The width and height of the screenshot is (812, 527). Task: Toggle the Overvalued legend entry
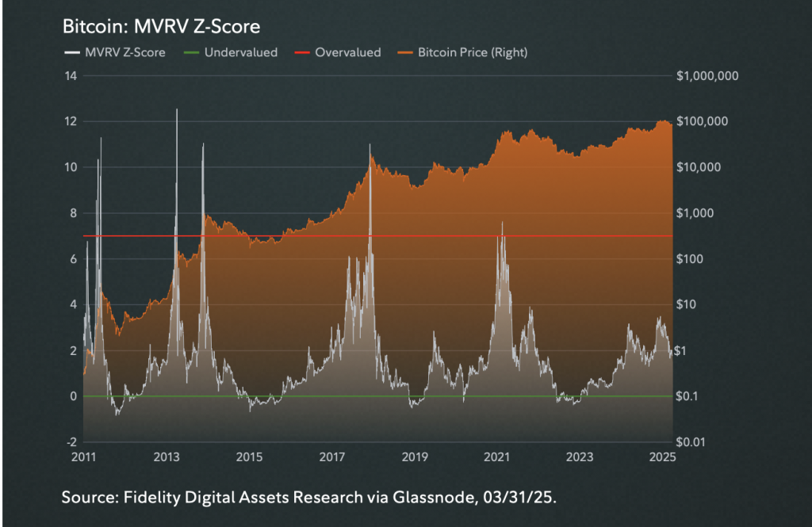pos(347,53)
